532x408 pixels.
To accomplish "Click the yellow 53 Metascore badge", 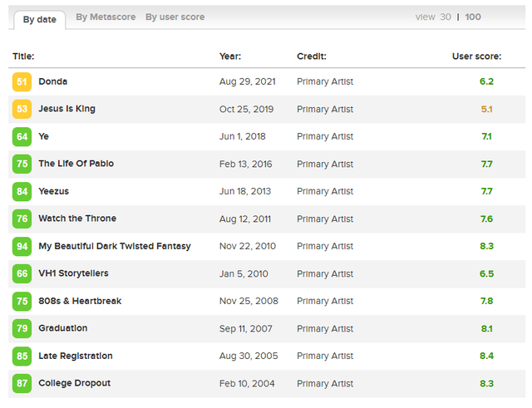I will point(22,110).
